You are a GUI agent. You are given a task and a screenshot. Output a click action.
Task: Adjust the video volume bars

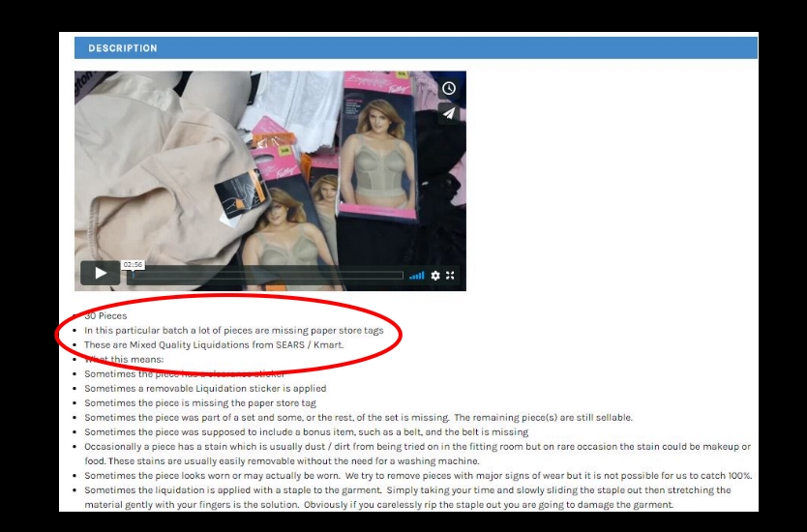(416, 276)
